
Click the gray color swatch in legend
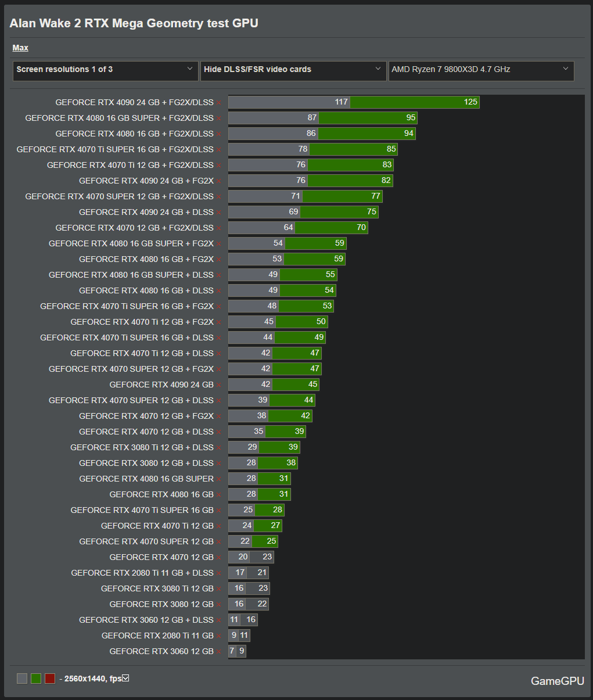[22, 679]
